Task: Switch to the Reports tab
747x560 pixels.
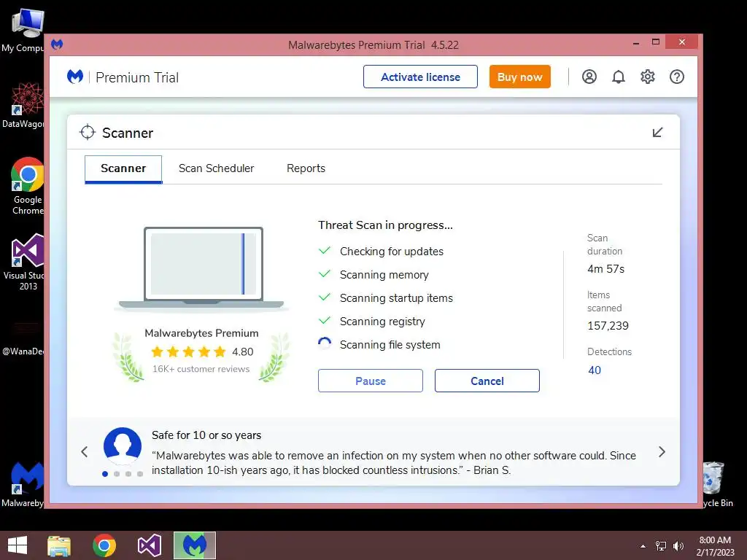Action: (306, 168)
